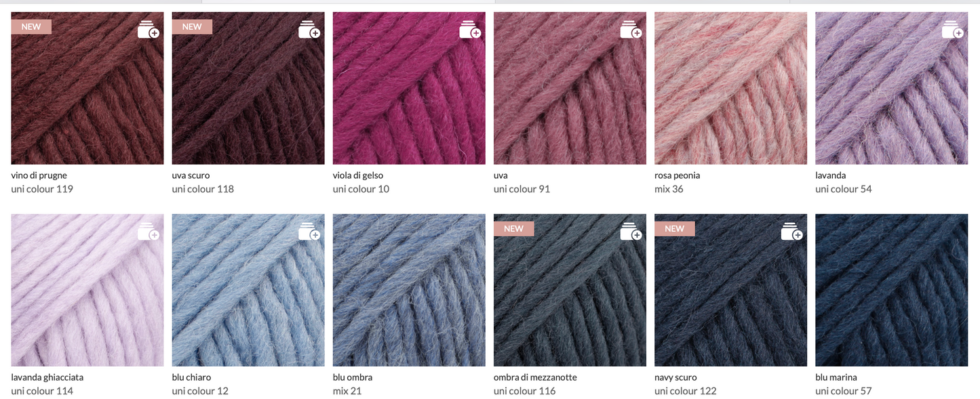Add vino di prugne yarn to list
980x399 pixels.
pos(149,30)
